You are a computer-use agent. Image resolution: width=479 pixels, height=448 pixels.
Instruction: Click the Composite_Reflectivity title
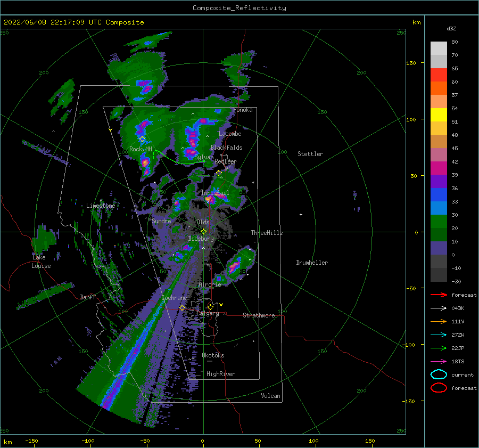pyautogui.click(x=239, y=8)
